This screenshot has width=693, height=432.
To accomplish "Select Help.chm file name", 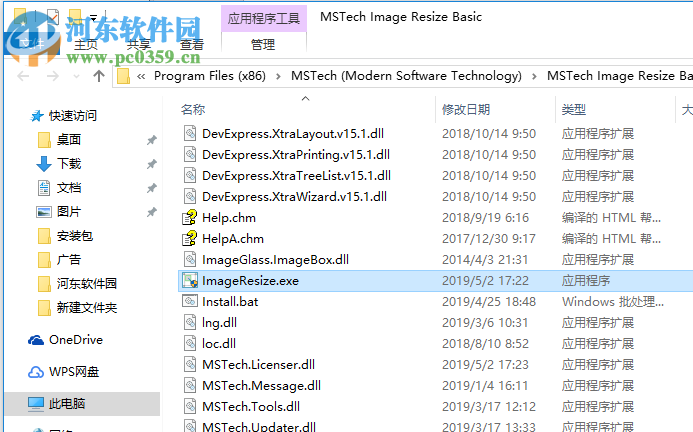I will pos(229,218).
